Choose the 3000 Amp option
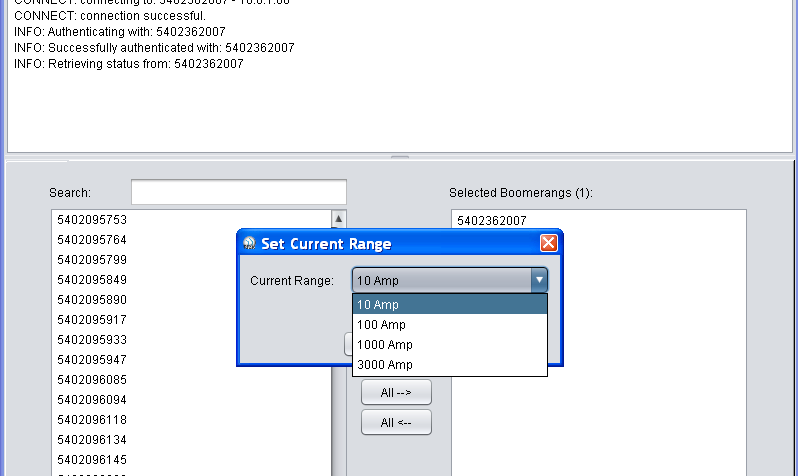798x476 pixels. pos(450,365)
